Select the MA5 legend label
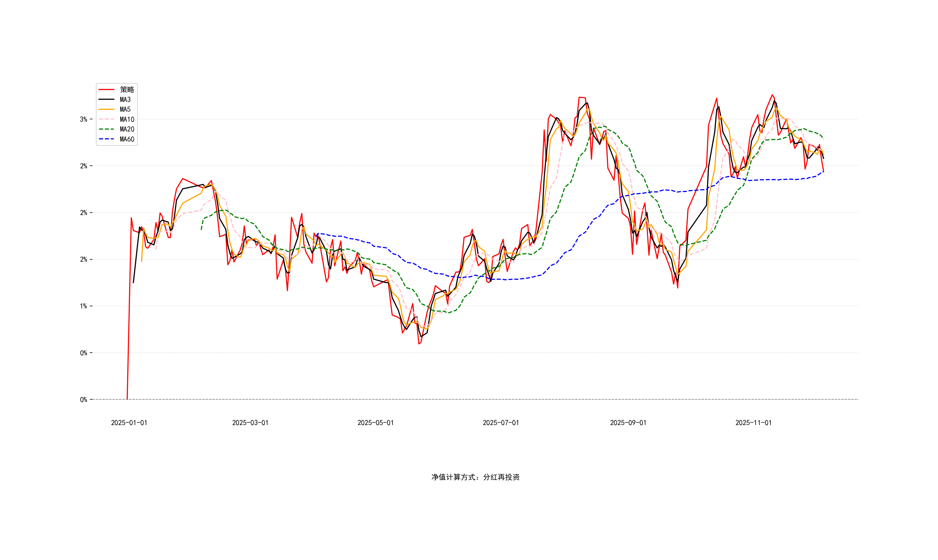Viewport: 938px width, 560px height. 125,110
